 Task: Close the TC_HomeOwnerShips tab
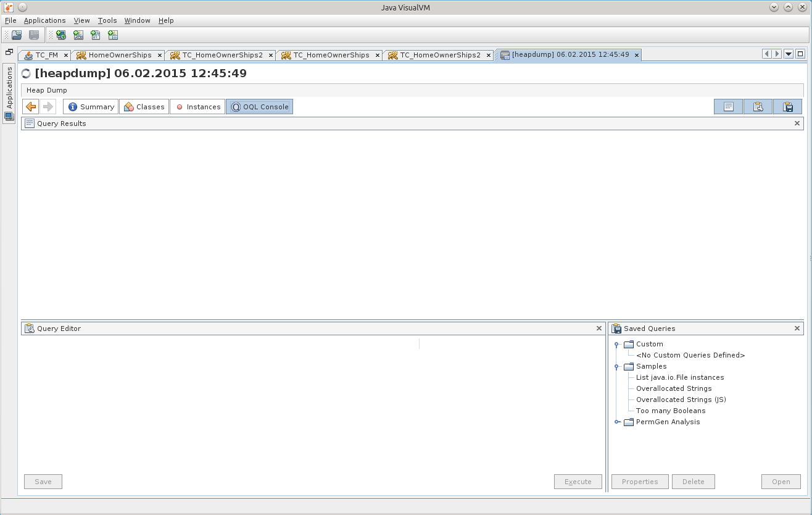(x=377, y=56)
